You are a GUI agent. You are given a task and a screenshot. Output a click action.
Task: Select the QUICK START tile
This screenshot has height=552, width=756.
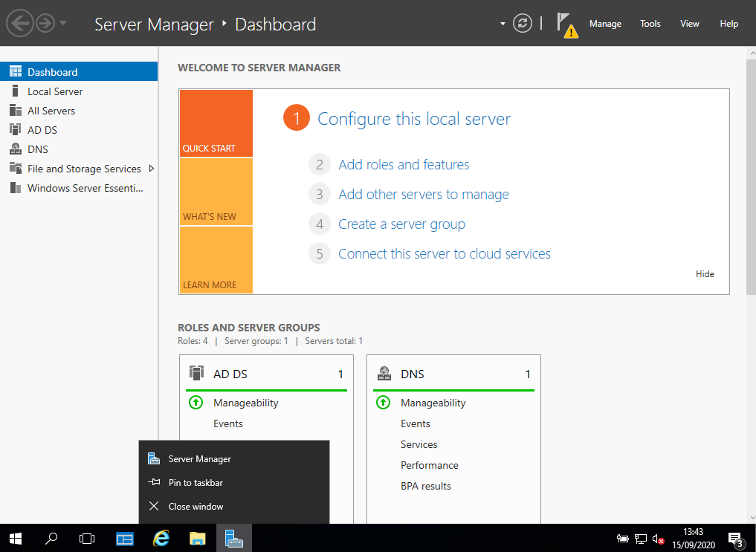point(216,123)
